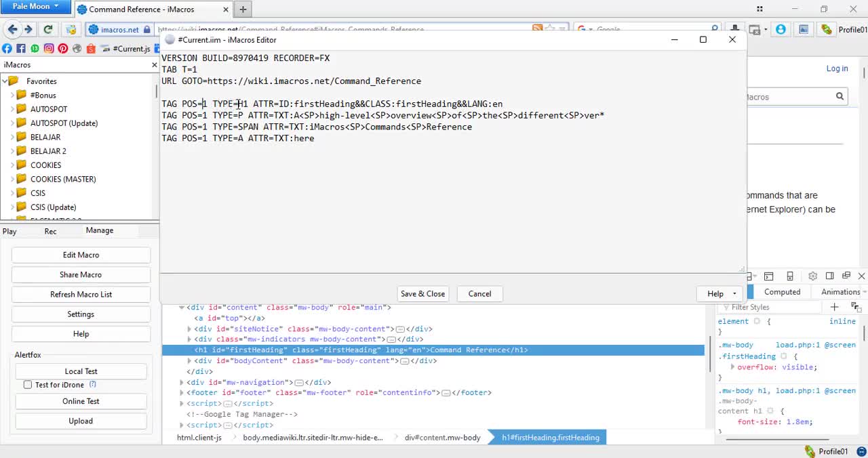The width and height of the screenshot is (868, 458).
Task: Reload the page with the refresh icon
Action: coord(48,29)
